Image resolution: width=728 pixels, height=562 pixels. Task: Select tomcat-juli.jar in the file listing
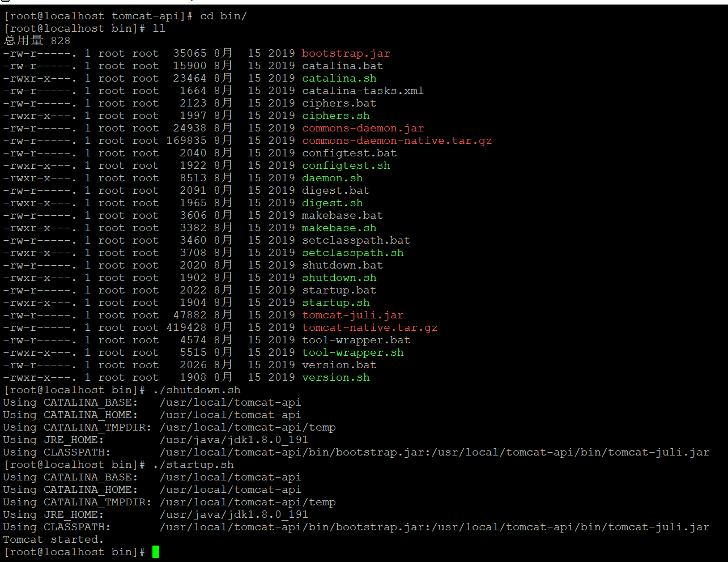(352, 315)
